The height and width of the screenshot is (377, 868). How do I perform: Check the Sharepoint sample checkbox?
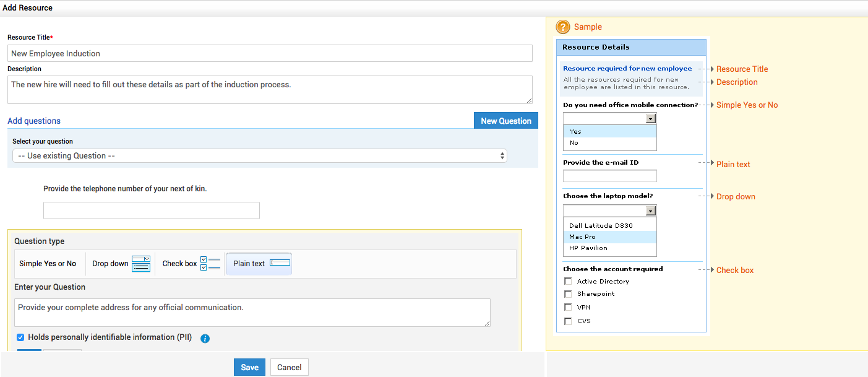(x=568, y=294)
